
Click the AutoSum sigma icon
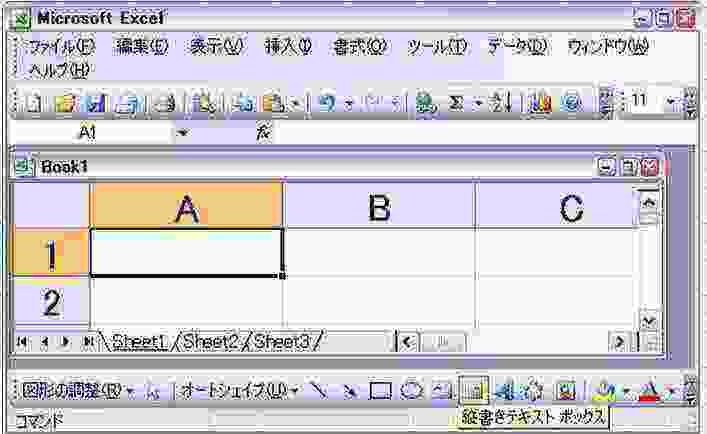click(x=455, y=103)
